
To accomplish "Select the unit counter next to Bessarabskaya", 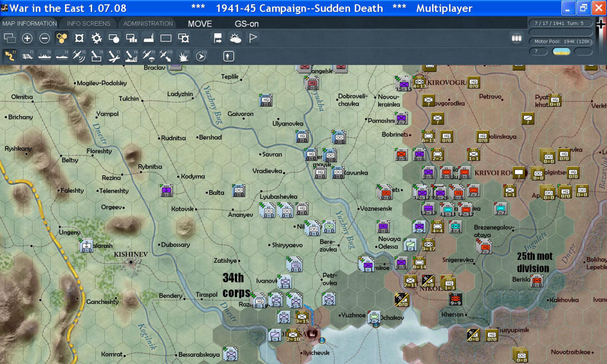I will 230,354.
